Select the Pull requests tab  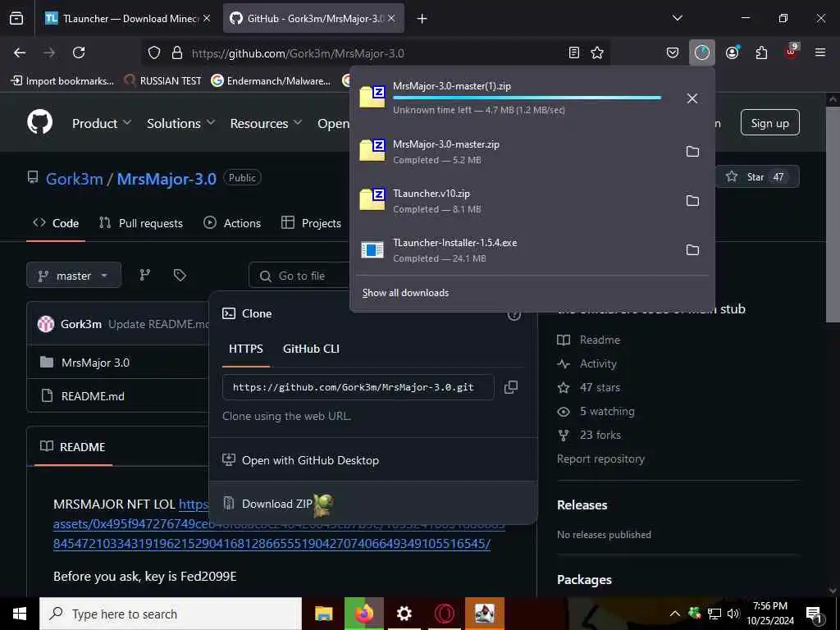point(141,223)
